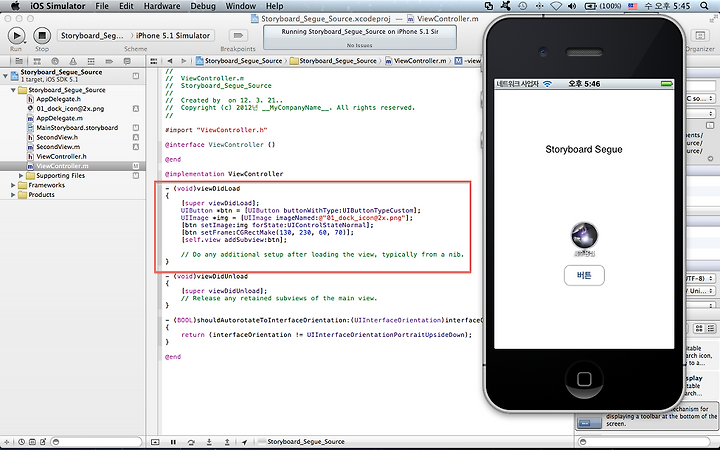Step out in debug bar

227,442
